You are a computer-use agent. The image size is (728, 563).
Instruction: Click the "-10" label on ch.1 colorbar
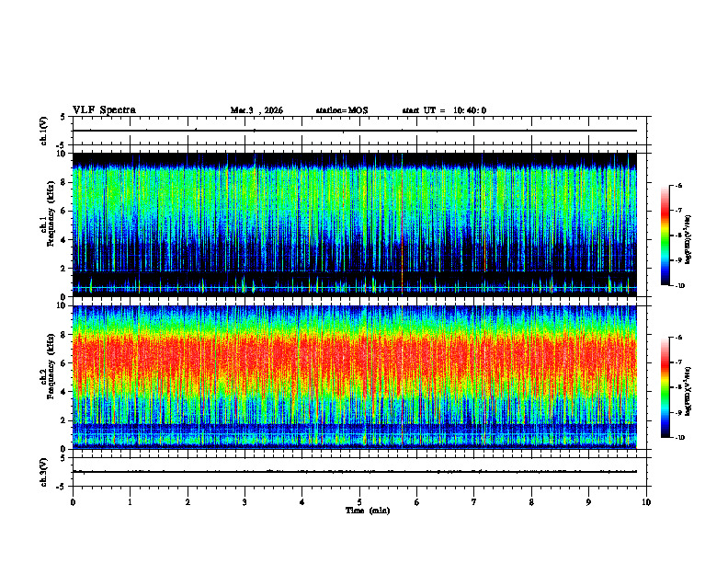(679, 286)
